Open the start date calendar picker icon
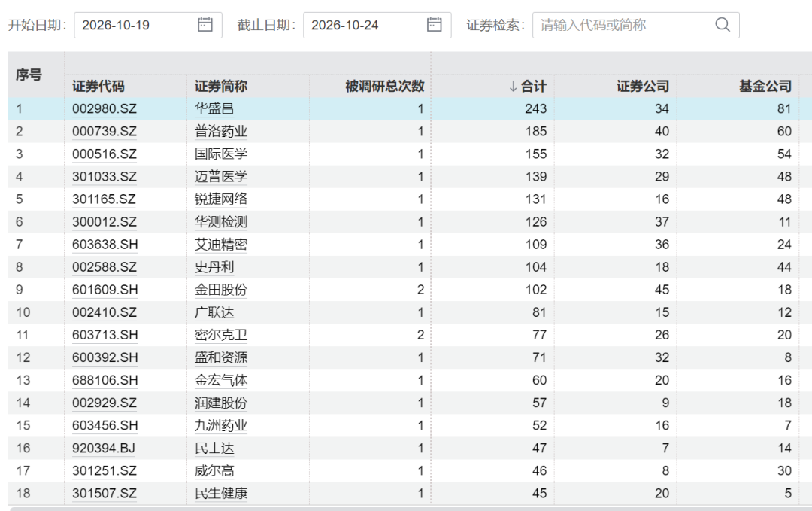Viewport: 812px width, 511px height. (x=205, y=24)
